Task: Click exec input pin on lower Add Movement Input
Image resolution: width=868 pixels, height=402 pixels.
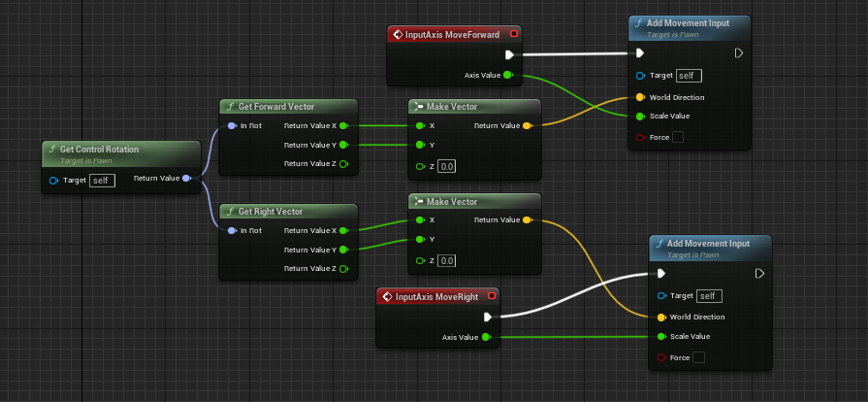Action: [661, 274]
